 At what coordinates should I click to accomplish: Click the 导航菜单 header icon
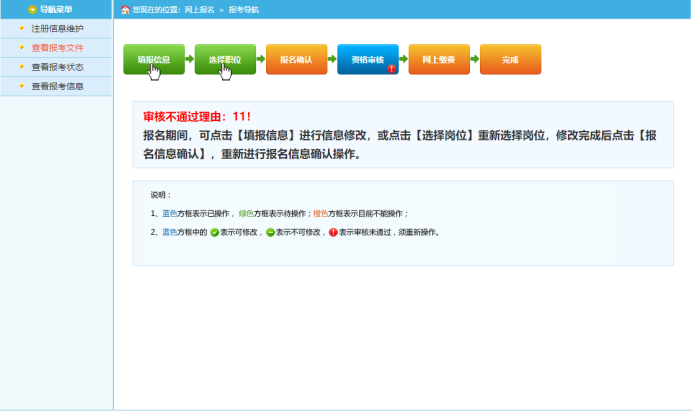point(33,9)
